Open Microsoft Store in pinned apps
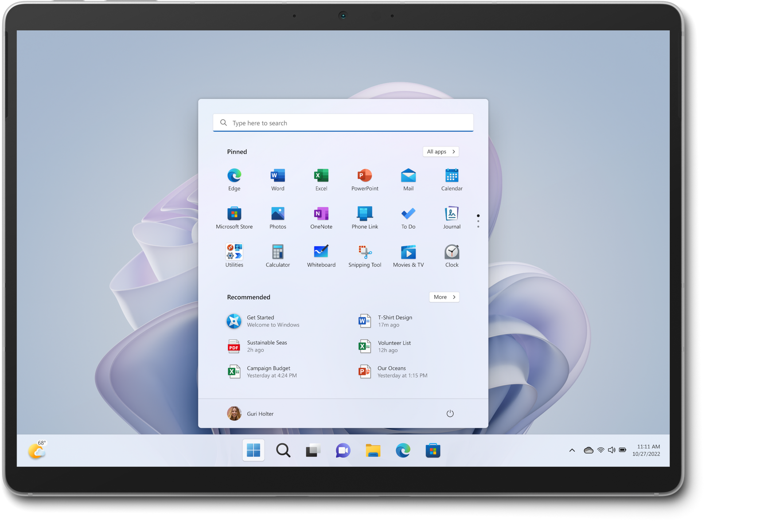Viewport: 784px width, 532px height. [234, 218]
